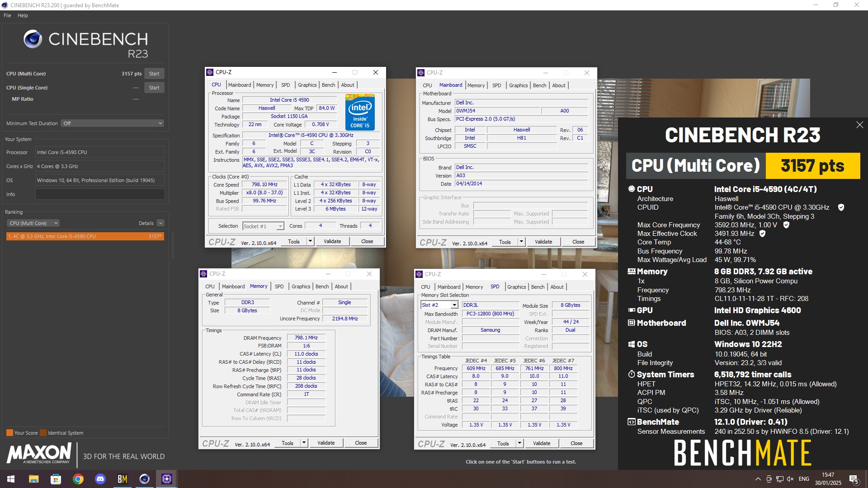Viewport: 868px width, 488px height.
Task: Click the network tray icon
Action: (x=780, y=479)
